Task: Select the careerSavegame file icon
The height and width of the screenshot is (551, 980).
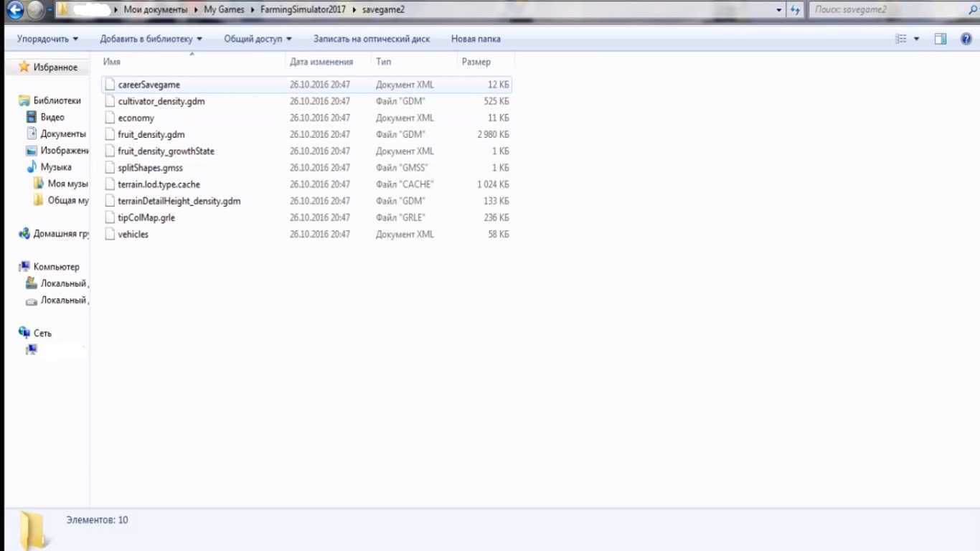Action: pyautogui.click(x=110, y=85)
